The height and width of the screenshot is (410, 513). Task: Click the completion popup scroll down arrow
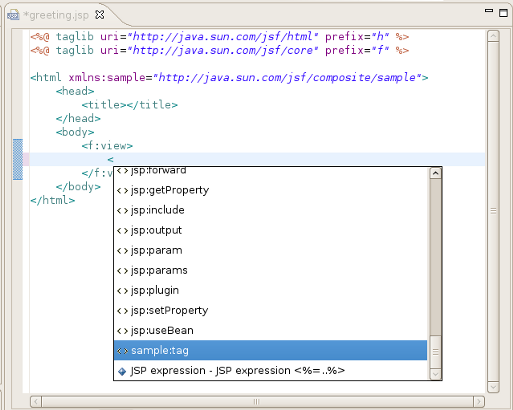[435, 374]
